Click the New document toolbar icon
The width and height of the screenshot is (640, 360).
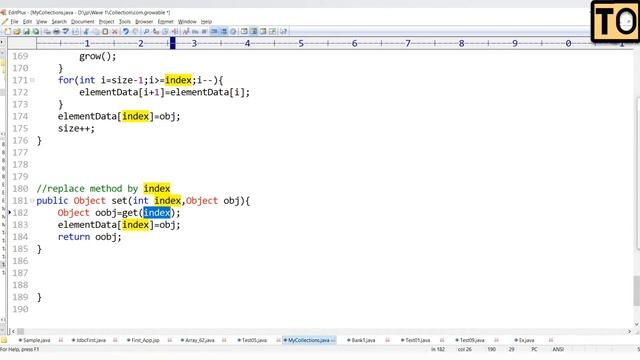tap(7, 31)
